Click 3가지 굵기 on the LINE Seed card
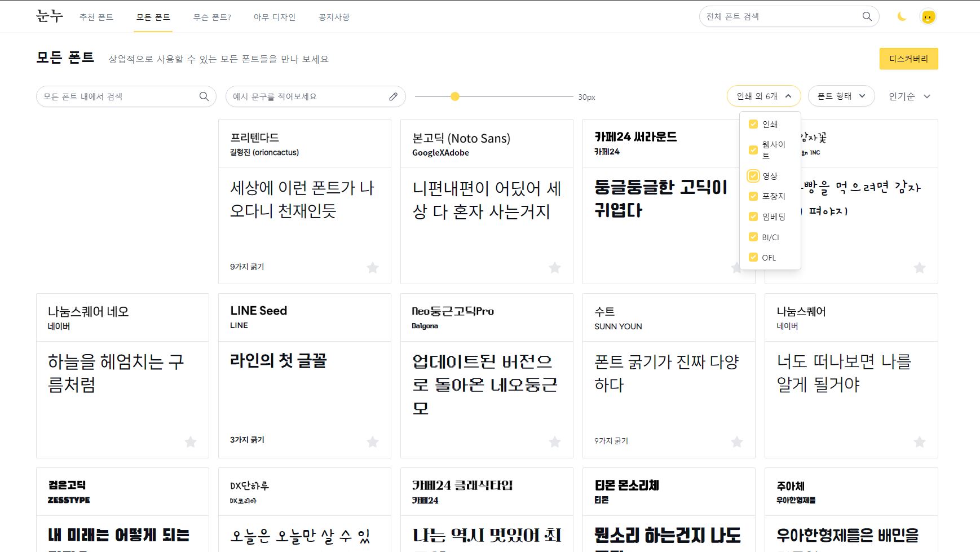This screenshot has height=552, width=980. [x=247, y=440]
